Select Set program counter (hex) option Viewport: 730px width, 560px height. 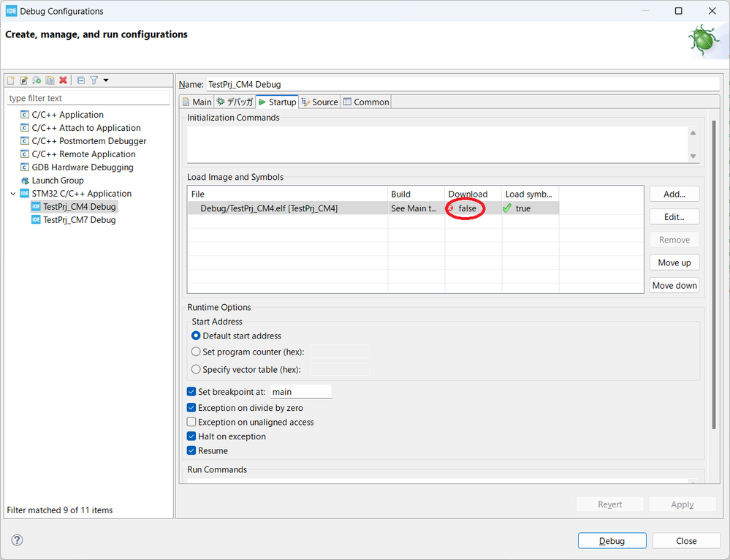196,352
